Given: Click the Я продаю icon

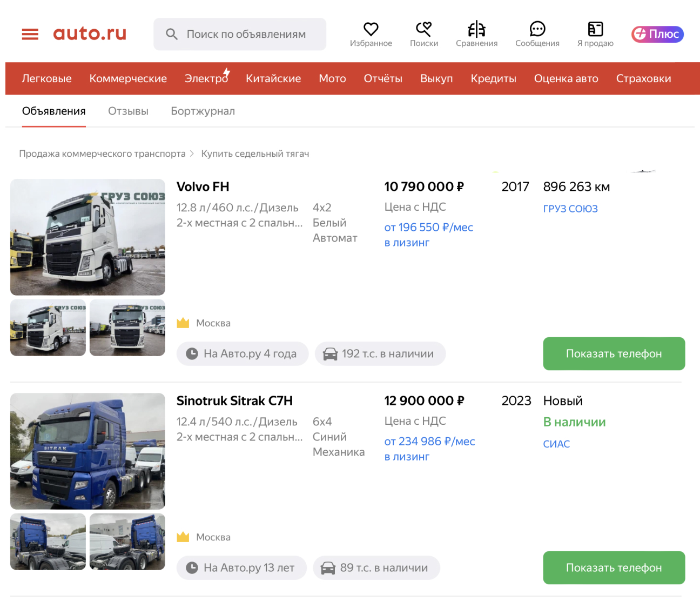Looking at the screenshot, I should [x=595, y=29].
